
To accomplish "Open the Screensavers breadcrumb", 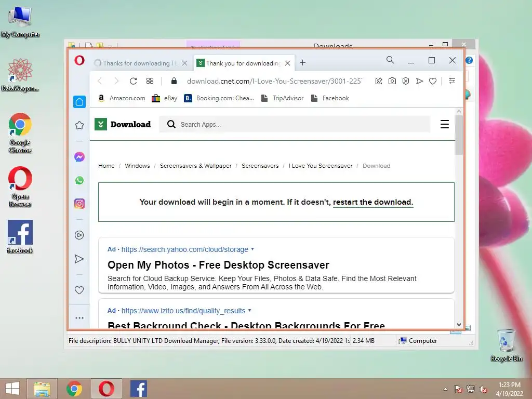I will coord(260,166).
